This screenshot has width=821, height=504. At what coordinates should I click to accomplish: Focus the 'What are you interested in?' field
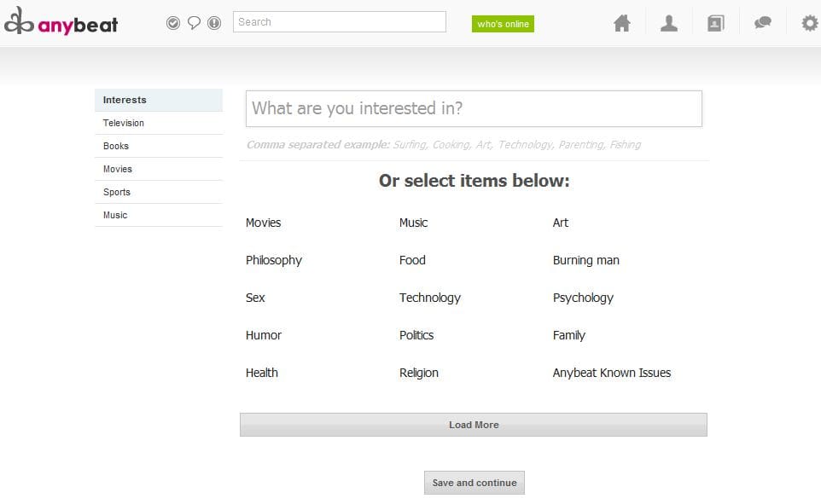[474, 109]
